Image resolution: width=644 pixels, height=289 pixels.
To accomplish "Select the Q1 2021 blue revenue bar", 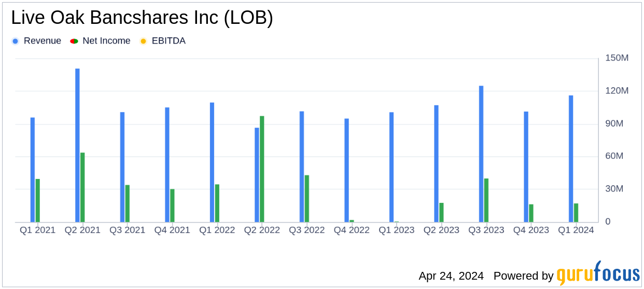I will coord(33,170).
